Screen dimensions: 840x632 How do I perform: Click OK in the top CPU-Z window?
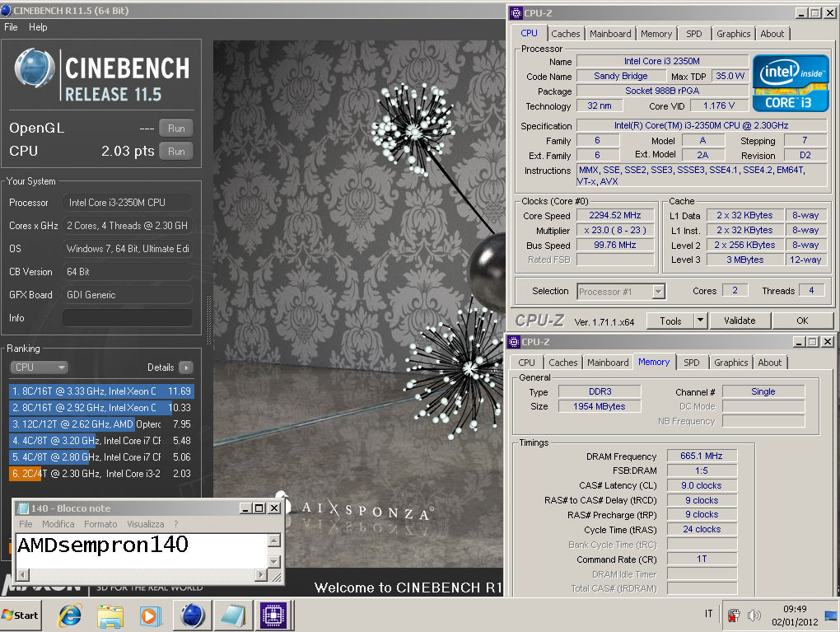coord(802,321)
